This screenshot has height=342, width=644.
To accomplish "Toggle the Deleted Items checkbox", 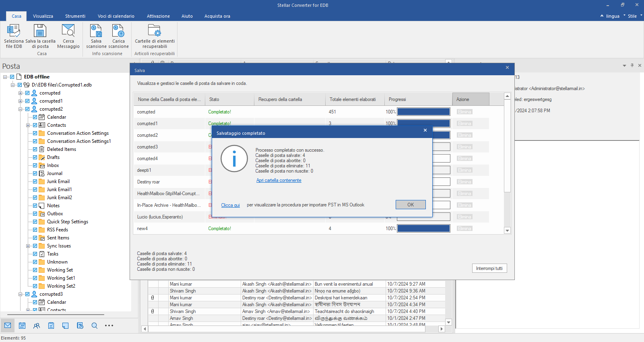I will tap(35, 149).
